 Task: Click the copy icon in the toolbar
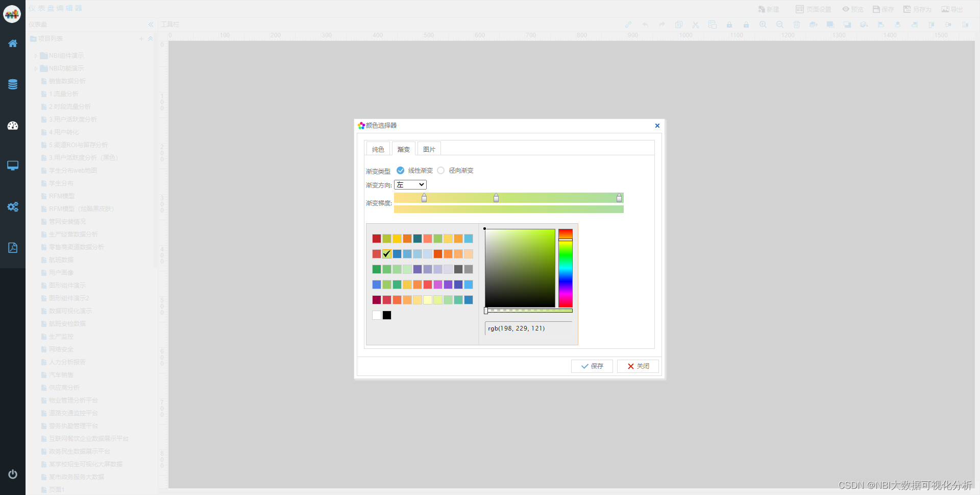pos(679,25)
